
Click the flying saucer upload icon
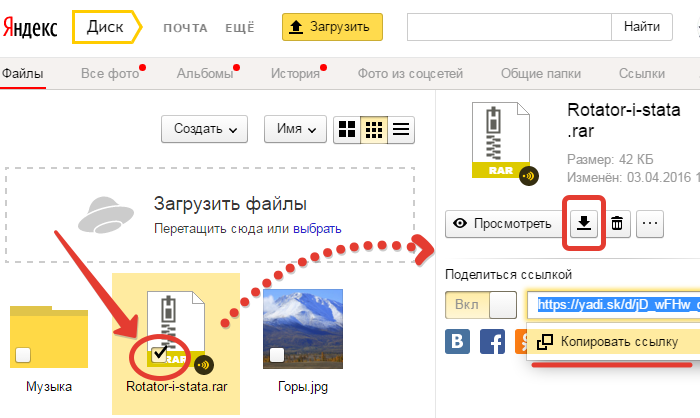pyautogui.click(x=106, y=215)
